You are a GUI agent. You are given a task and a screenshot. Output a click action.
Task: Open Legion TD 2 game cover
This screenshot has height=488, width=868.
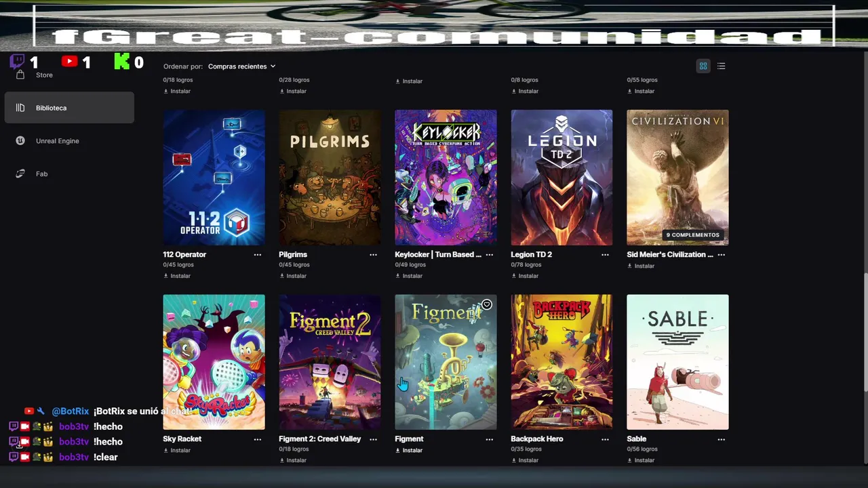click(x=561, y=178)
